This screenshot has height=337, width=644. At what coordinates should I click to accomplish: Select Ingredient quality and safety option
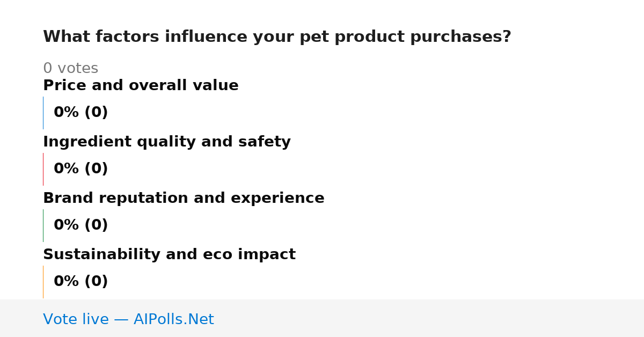coord(167,142)
